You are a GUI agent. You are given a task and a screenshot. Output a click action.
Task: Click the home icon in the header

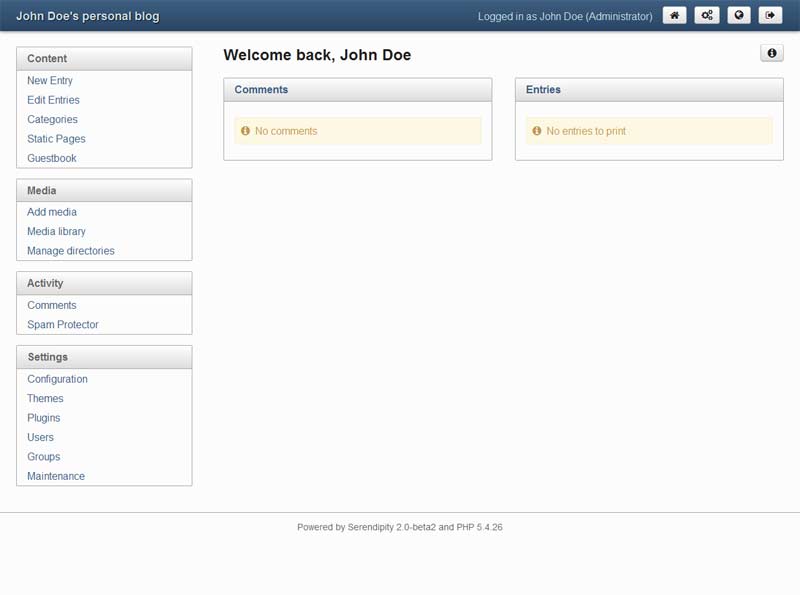pyautogui.click(x=675, y=15)
